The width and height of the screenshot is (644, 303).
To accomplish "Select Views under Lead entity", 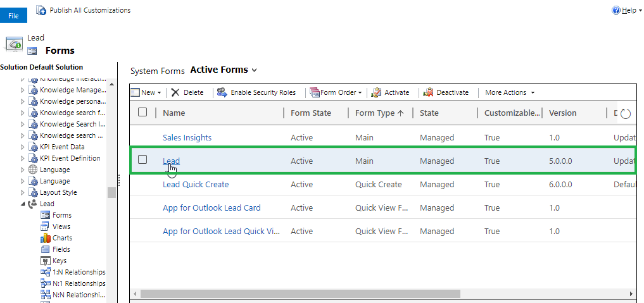I will [x=61, y=226].
